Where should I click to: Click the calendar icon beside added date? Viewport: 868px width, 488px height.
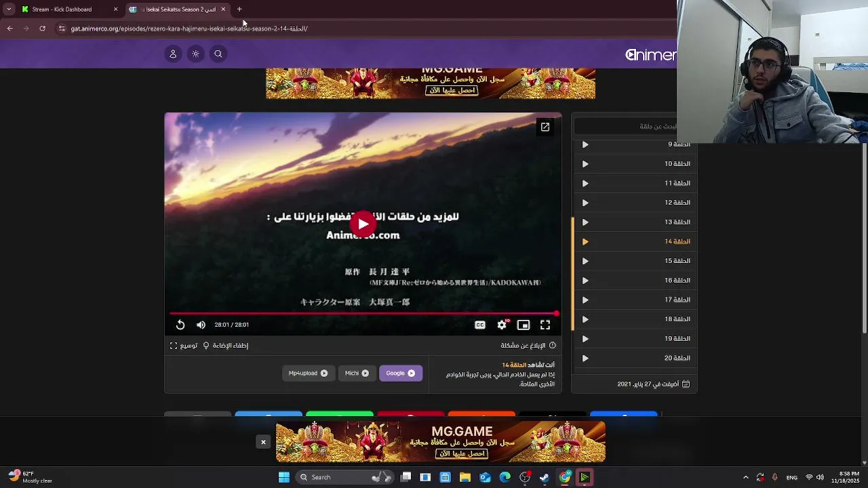[x=686, y=384]
